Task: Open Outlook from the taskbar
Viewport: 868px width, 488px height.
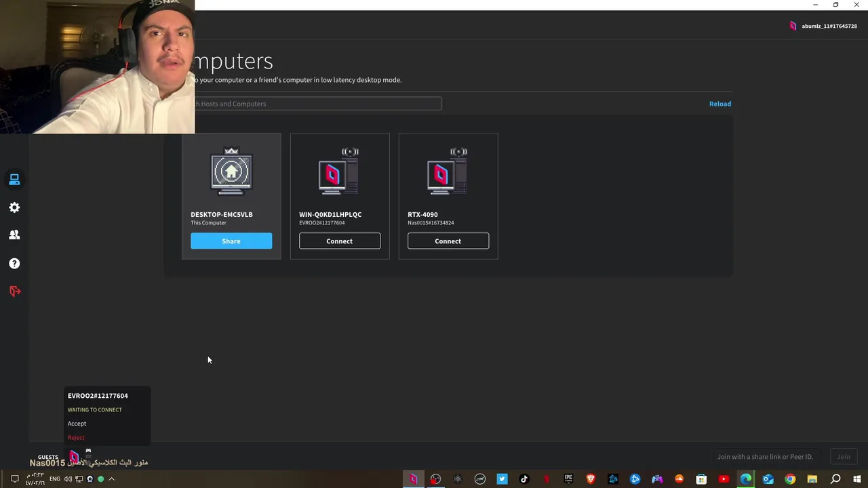Action: pyautogui.click(x=768, y=479)
